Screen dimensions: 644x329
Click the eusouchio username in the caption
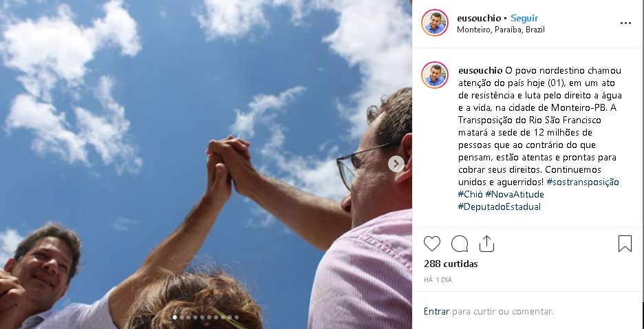(480, 71)
